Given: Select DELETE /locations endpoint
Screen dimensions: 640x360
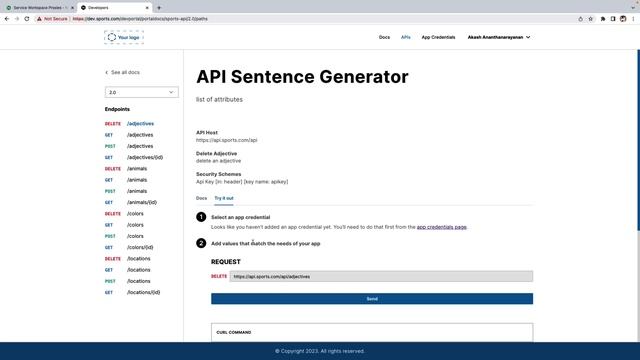Looking at the screenshot, I should click(x=127, y=259).
